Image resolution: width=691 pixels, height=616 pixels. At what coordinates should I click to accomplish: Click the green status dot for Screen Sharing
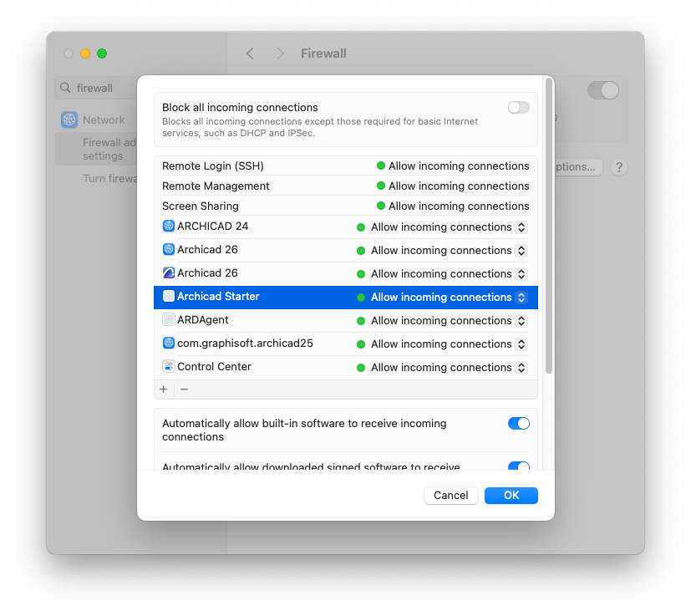tap(381, 206)
